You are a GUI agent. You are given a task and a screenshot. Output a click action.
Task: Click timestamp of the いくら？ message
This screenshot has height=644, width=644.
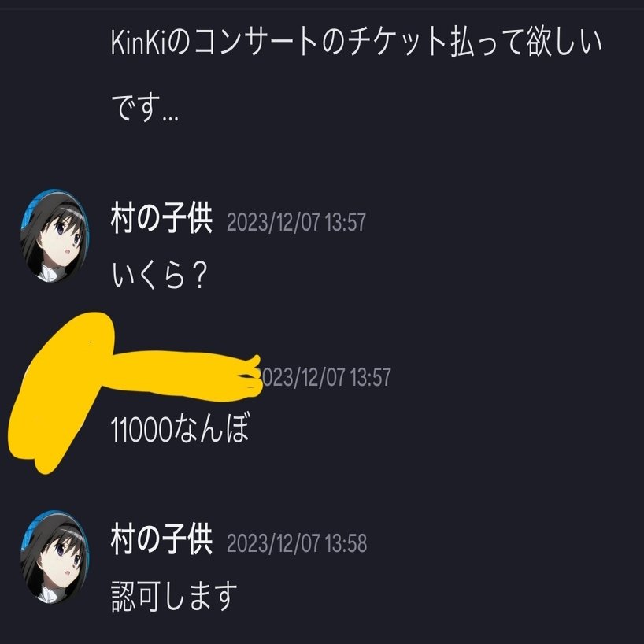coord(296,222)
